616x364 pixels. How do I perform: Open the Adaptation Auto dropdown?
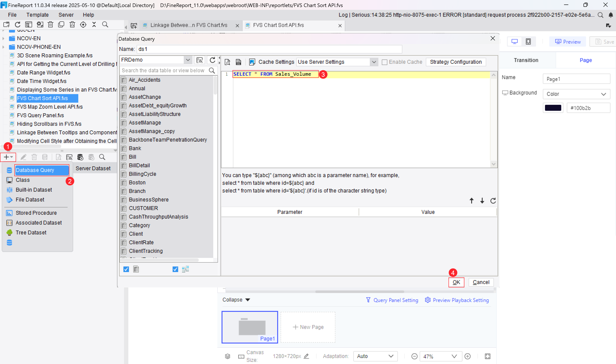pyautogui.click(x=375, y=356)
